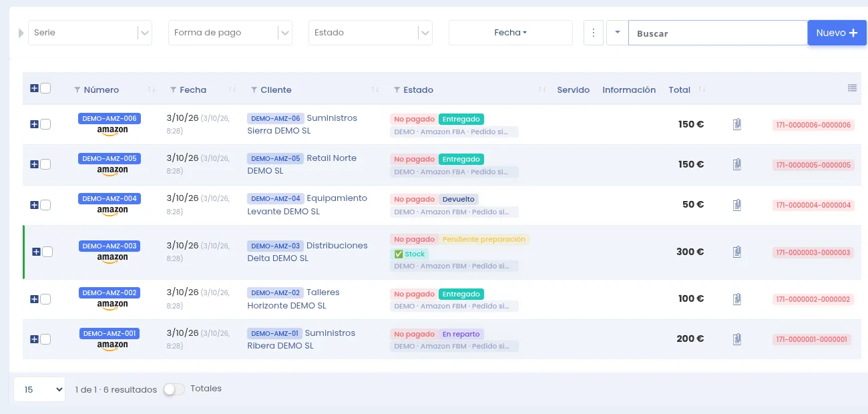Image resolution: width=868 pixels, height=414 pixels.
Task: Open the Forma de pago dropdown
Action: point(230,33)
